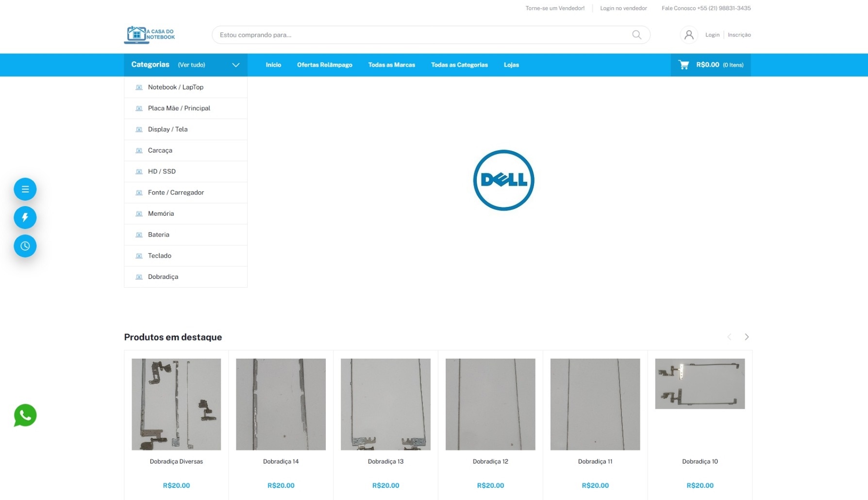Image resolution: width=868 pixels, height=500 pixels.
Task: Click the search magnifier icon
Action: point(636,35)
